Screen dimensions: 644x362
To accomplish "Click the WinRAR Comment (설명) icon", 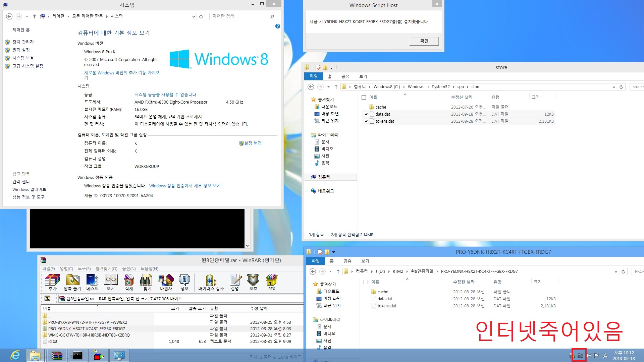I will 235,282.
